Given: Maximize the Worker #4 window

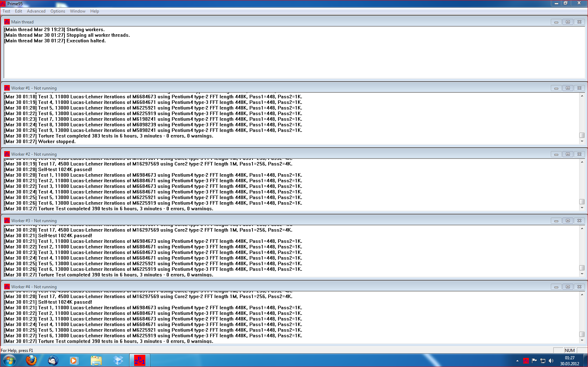Looking at the screenshot, I should pos(568,287).
